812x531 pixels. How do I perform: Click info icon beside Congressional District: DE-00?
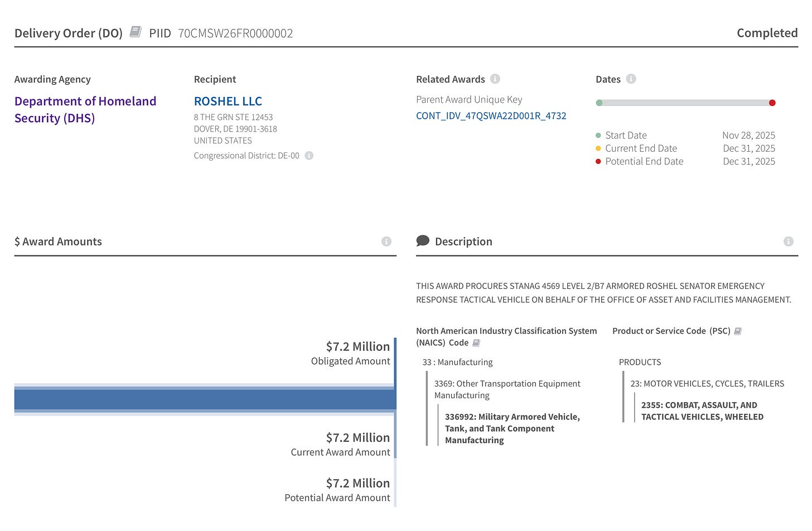pyautogui.click(x=309, y=156)
